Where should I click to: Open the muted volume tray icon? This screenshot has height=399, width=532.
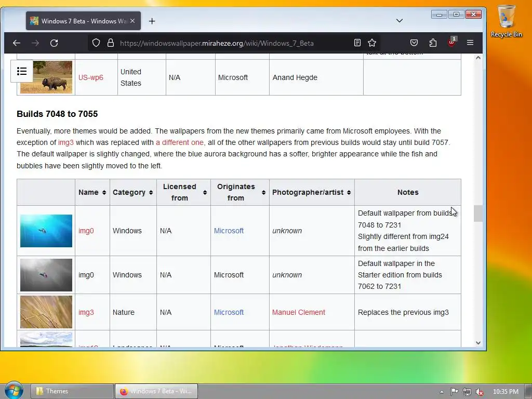click(x=480, y=392)
